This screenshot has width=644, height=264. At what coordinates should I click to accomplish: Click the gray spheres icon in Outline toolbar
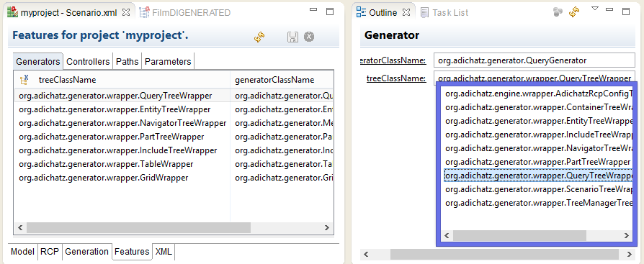(558, 12)
